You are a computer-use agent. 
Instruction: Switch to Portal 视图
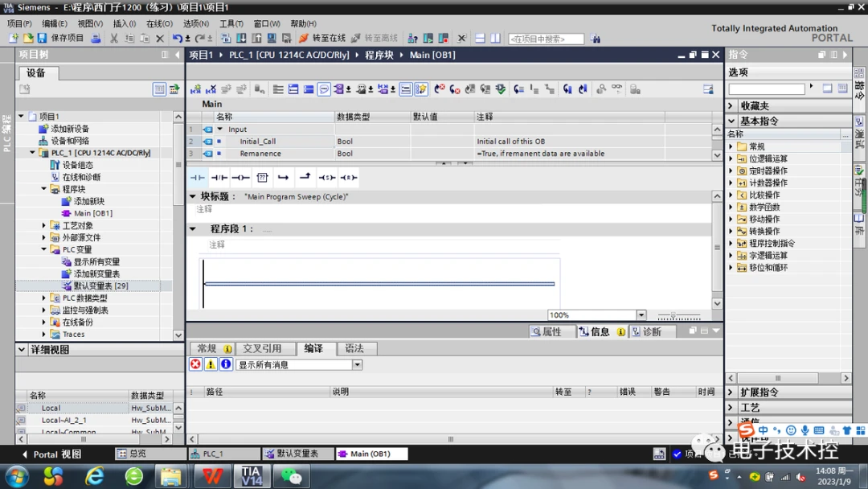(x=51, y=454)
